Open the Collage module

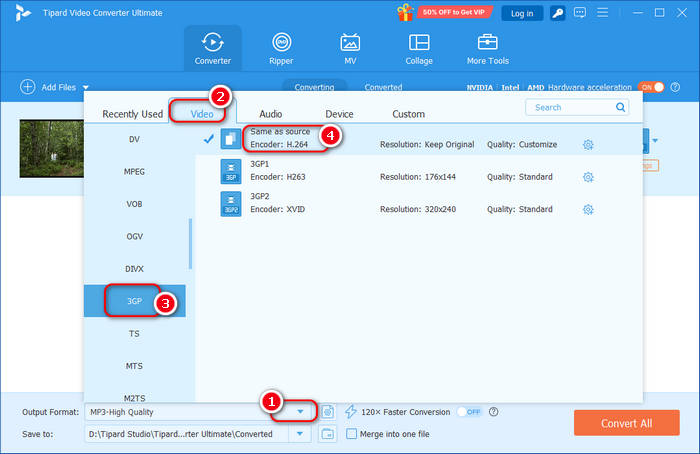pyautogui.click(x=419, y=49)
